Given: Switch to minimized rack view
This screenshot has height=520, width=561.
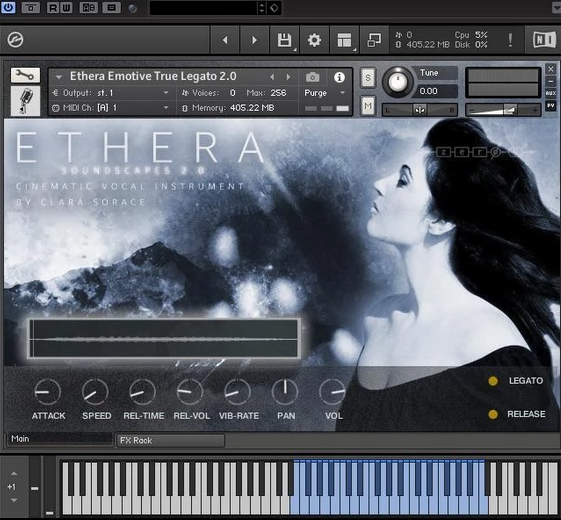Looking at the screenshot, I should point(374,40).
